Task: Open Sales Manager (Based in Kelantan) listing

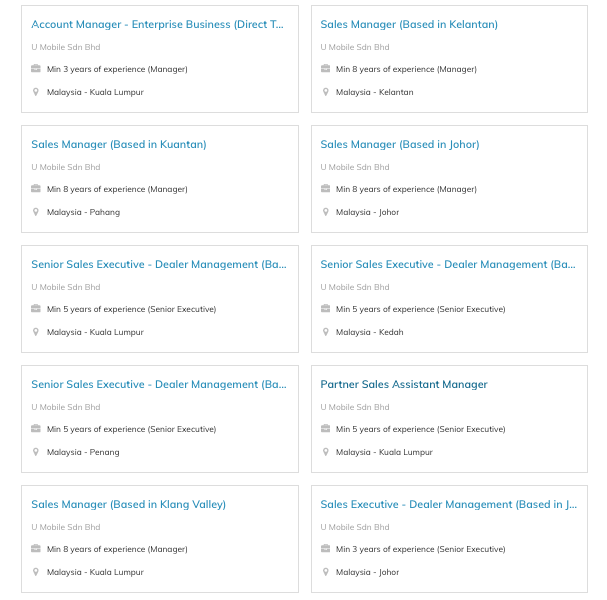Action: pyautogui.click(x=409, y=24)
